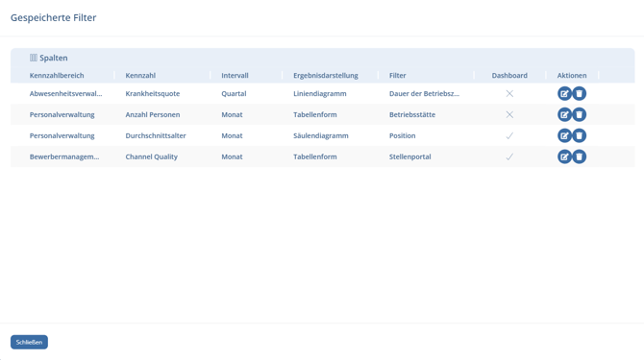
Task: Select the Bewerbermanagem... cell
Action: click(x=64, y=156)
